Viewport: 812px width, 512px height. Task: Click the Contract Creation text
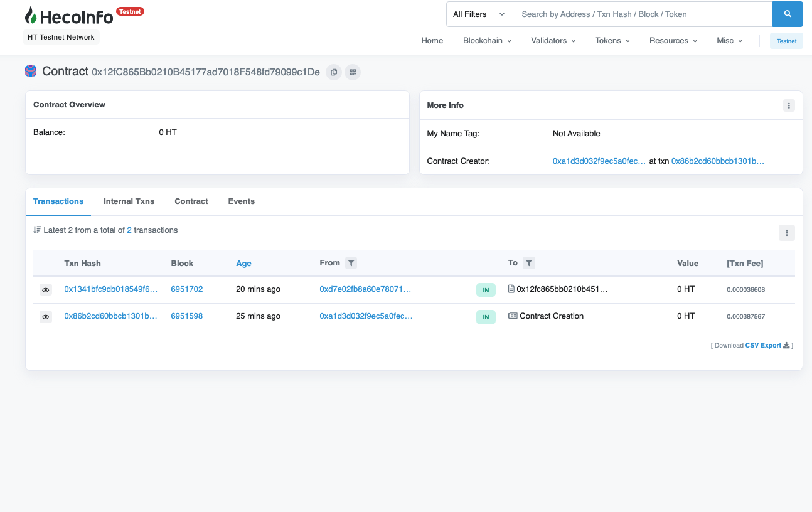pyautogui.click(x=552, y=316)
